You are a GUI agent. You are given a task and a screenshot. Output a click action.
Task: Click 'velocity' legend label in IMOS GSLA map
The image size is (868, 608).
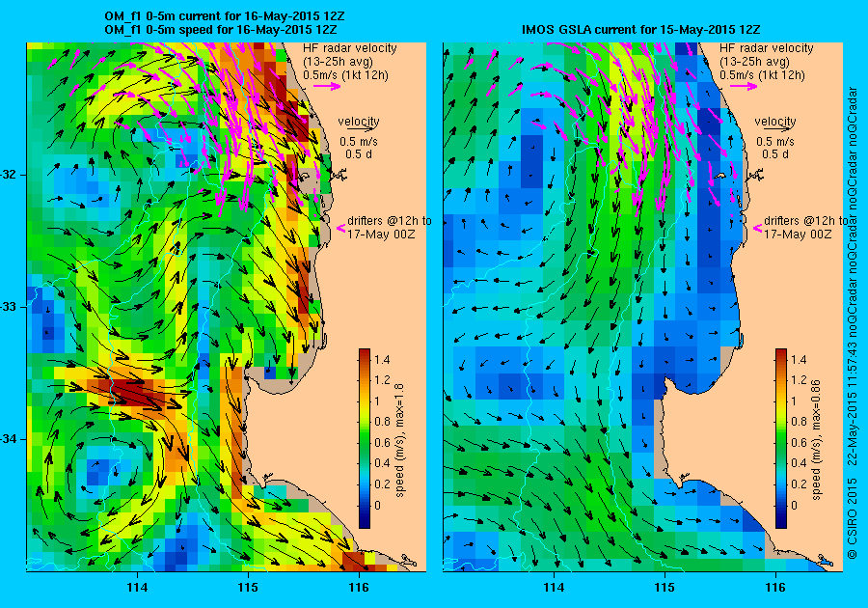[775, 121]
